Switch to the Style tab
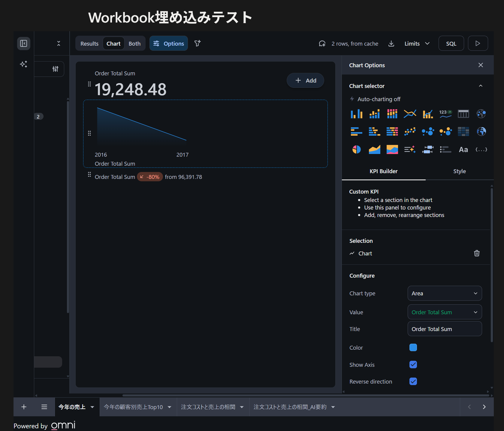 pos(459,171)
